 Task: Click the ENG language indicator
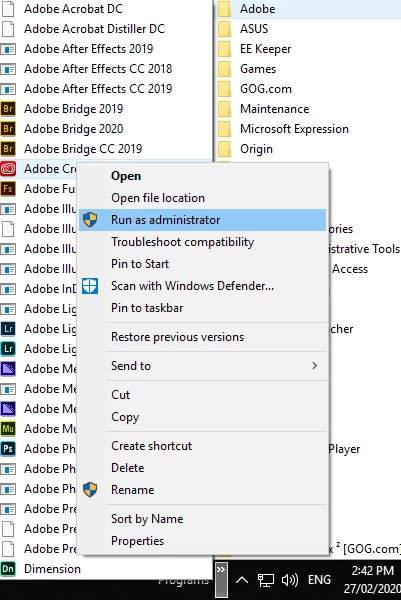319,580
